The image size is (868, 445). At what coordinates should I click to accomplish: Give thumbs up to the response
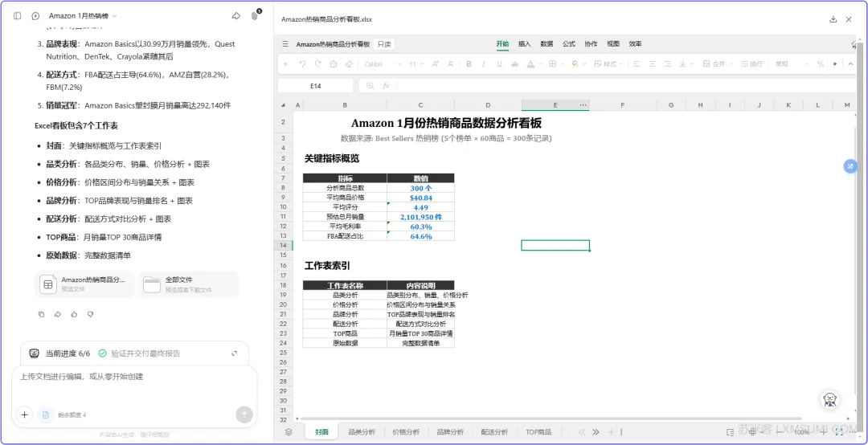pos(74,314)
